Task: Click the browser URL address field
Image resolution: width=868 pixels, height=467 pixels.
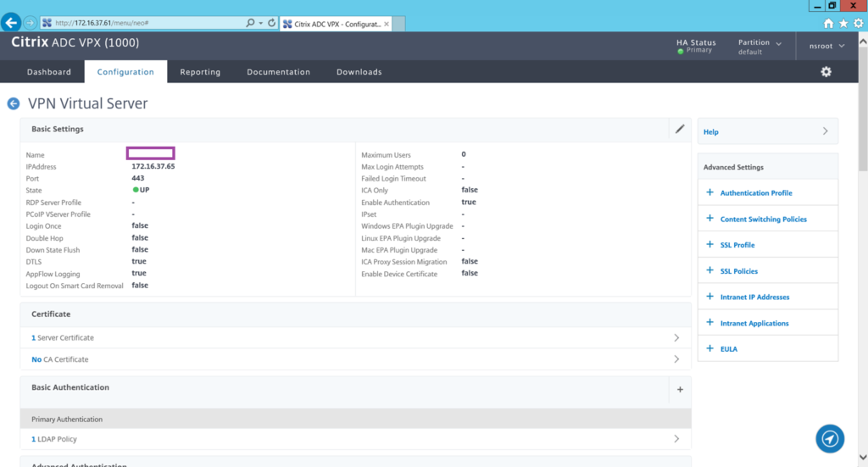Action: click(144, 23)
